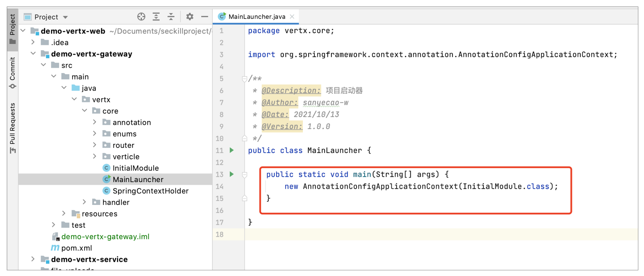
Task: Run main method using line 13 gutter arrow
Action: pyautogui.click(x=231, y=174)
